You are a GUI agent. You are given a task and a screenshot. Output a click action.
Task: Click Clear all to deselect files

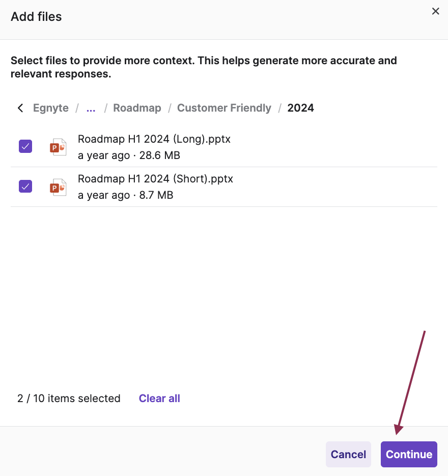159,398
